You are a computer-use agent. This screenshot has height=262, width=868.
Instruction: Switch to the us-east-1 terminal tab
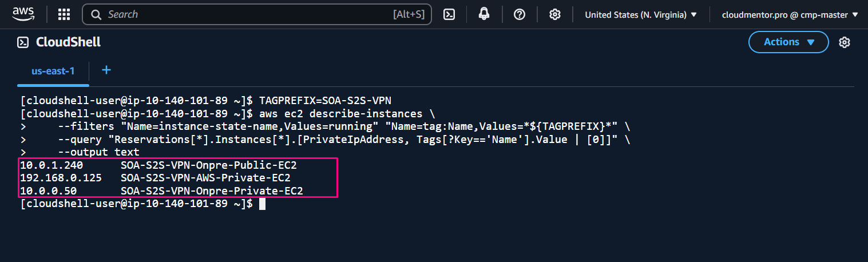click(53, 71)
